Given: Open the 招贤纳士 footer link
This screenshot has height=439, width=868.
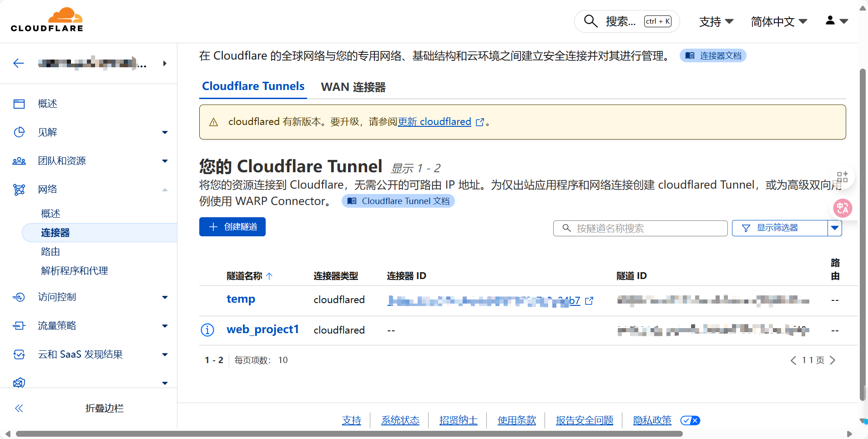Looking at the screenshot, I should coord(458,420).
